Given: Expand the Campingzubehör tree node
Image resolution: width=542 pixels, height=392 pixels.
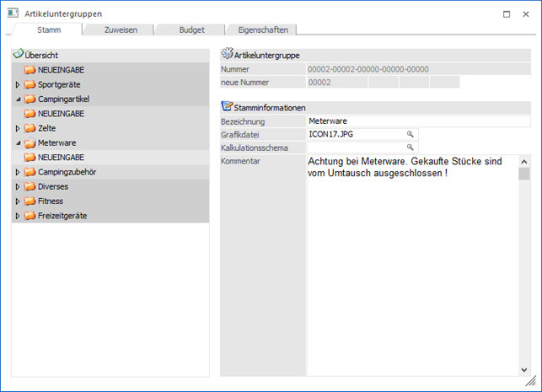Looking at the screenshot, I should (18, 172).
